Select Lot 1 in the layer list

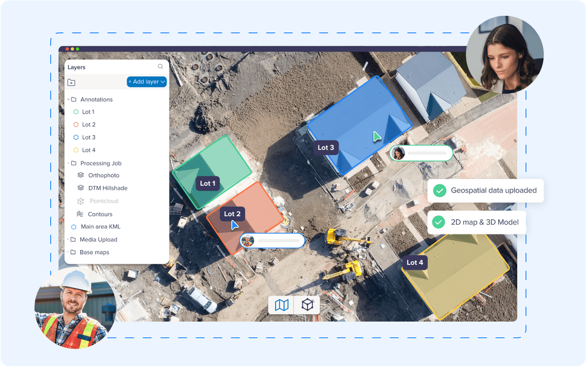point(88,112)
